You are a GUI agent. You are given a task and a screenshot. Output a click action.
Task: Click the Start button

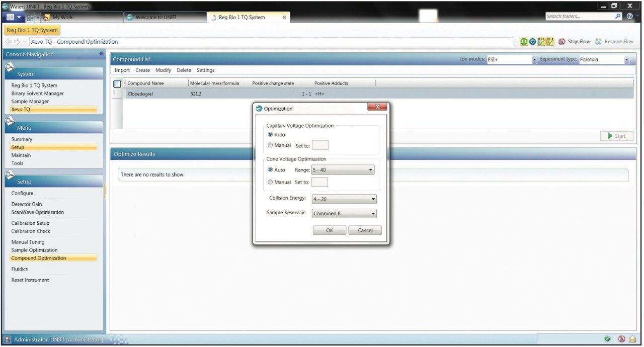coord(616,136)
